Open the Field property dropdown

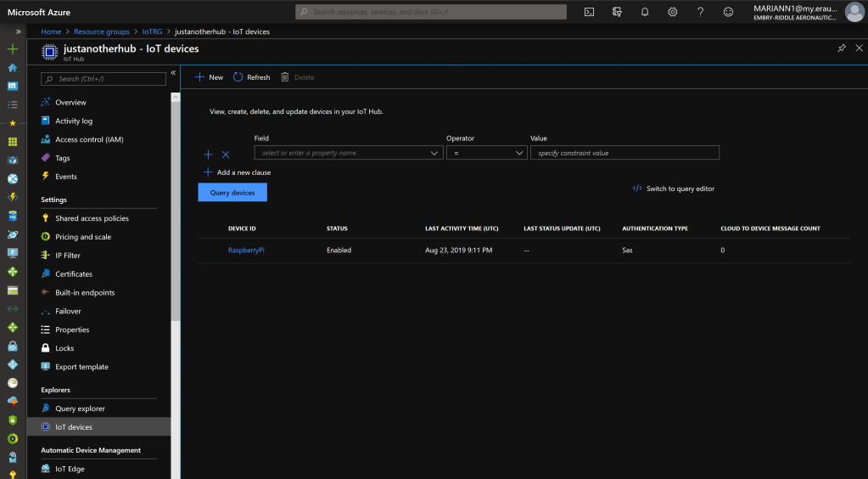tap(348, 153)
